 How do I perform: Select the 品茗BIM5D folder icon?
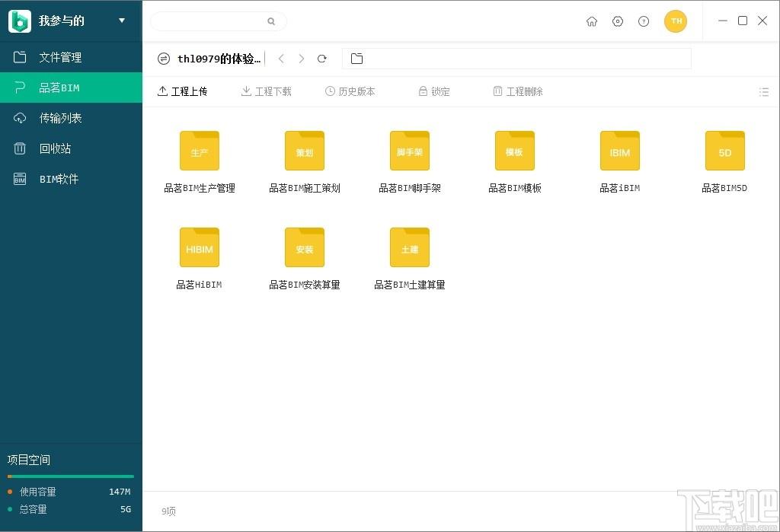point(725,151)
